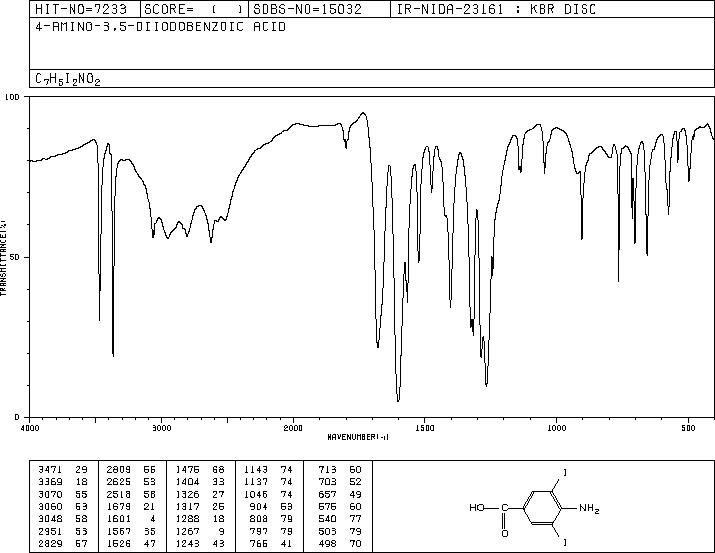Select the 1404 wavenumber table row
715x553 pixels.
coord(200,481)
